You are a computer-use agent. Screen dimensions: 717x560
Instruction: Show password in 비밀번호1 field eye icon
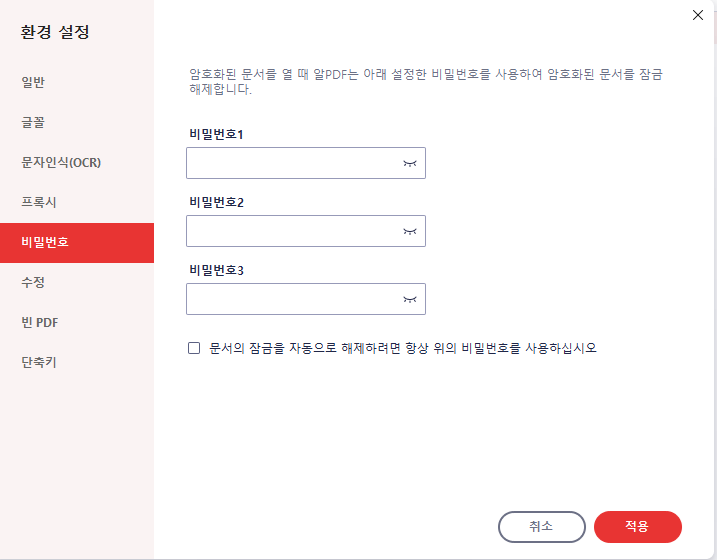(410, 163)
